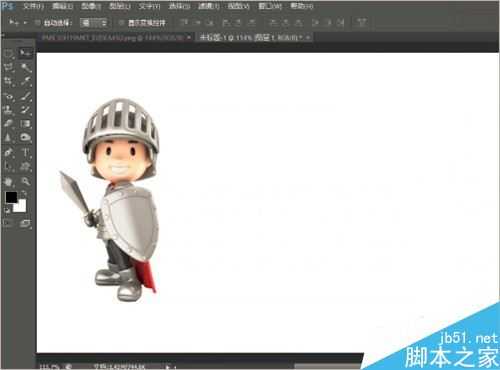The width and height of the screenshot is (500, 370).
Task: Select the Magic Wand tool
Action: (25, 67)
